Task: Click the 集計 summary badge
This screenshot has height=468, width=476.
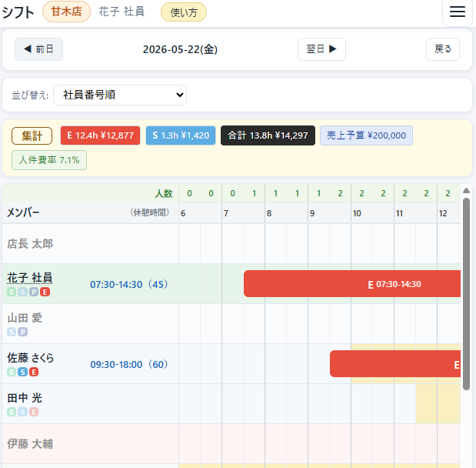Action: 32,135
